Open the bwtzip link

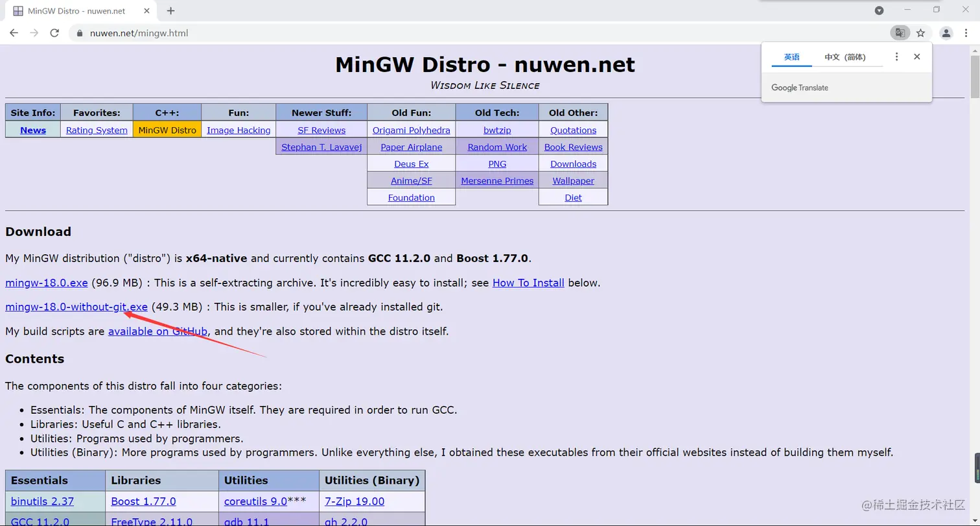click(x=497, y=130)
